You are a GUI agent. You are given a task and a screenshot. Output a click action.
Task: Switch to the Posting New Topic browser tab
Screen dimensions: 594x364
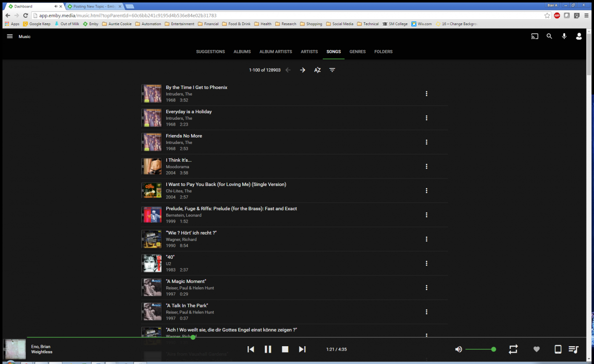[94, 6]
